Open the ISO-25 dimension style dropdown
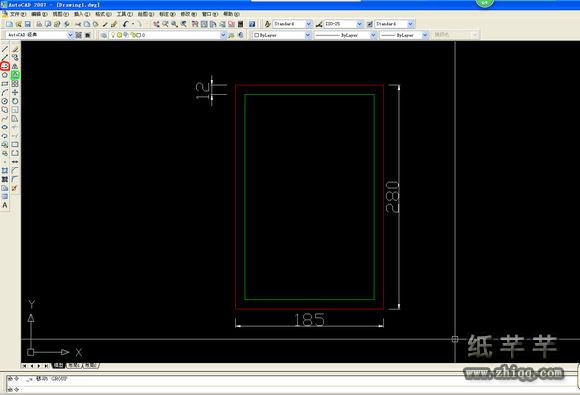The image size is (580, 395). pos(344,24)
